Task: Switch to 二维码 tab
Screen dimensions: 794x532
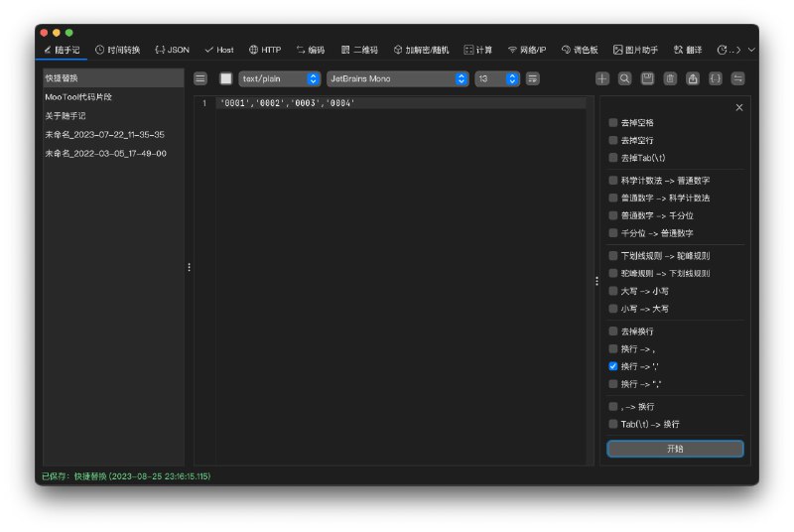Action: coord(359,50)
